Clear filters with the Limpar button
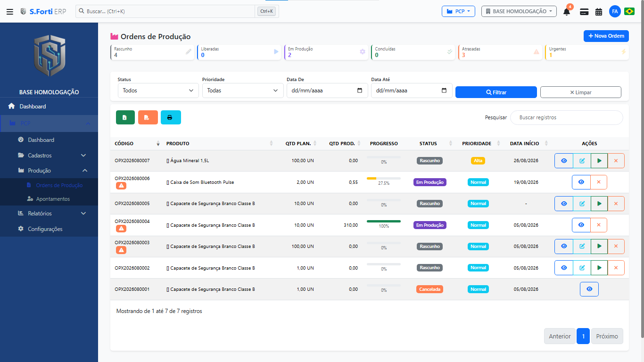644x362 pixels. pos(581,92)
